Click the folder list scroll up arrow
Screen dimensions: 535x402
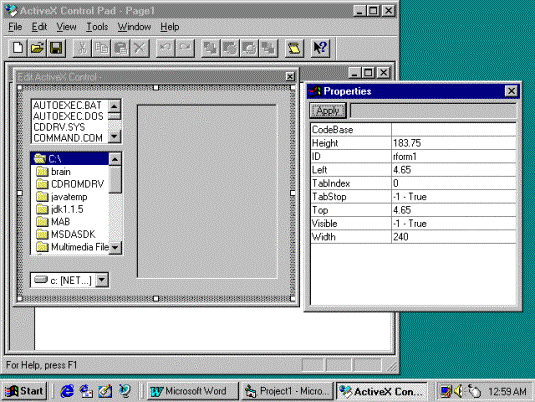tap(115, 159)
